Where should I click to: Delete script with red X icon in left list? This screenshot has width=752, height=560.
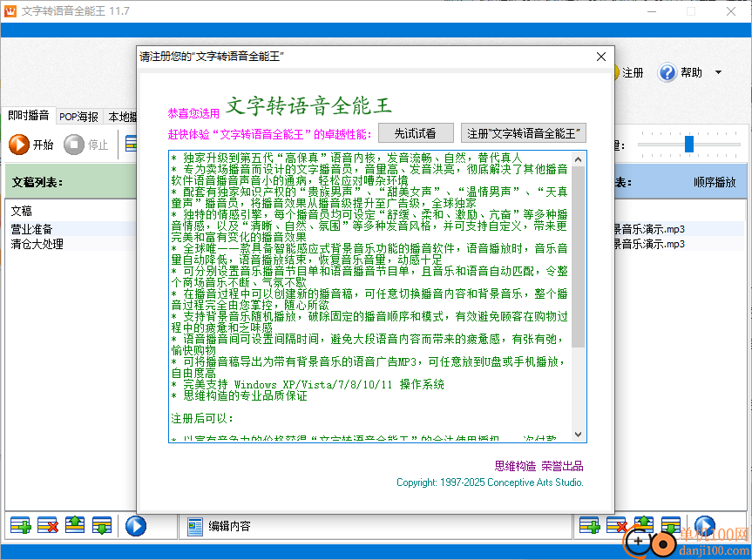[x=48, y=525]
